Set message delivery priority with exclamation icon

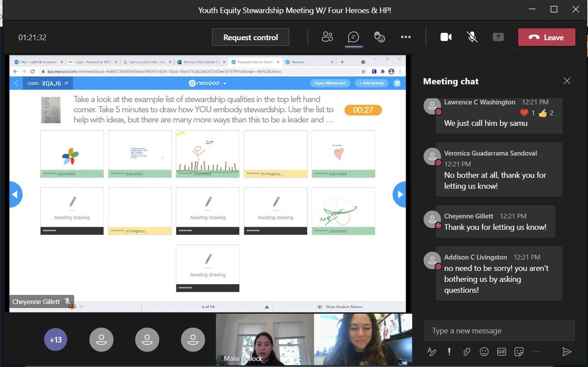point(449,351)
